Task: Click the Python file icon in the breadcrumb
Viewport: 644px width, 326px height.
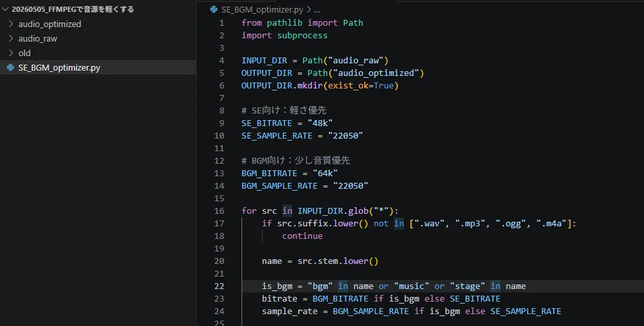Action: tap(214, 9)
